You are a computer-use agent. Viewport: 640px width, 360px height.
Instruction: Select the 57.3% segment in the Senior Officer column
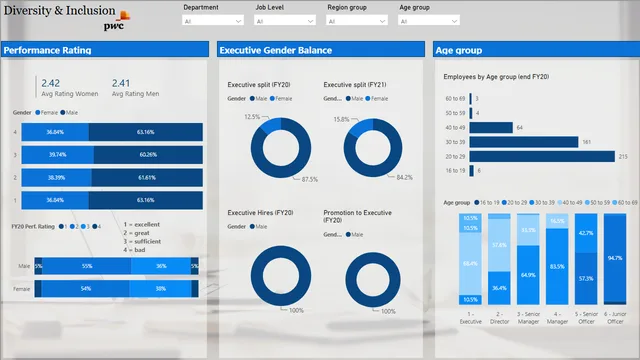click(586, 279)
